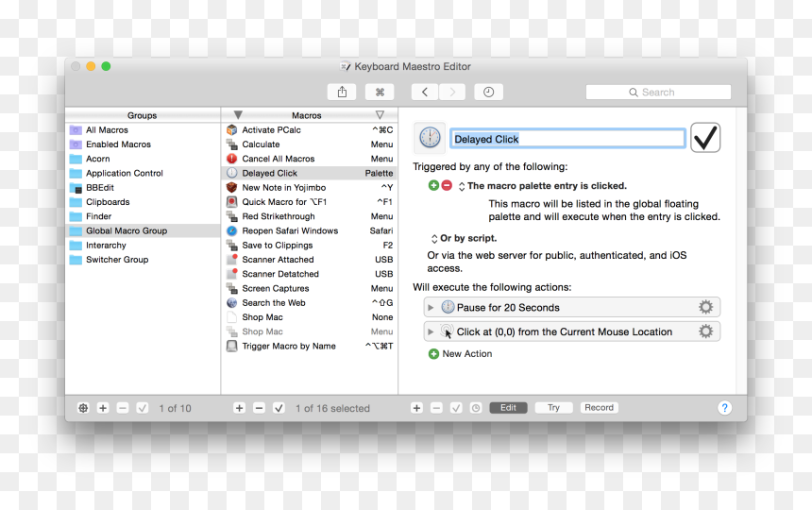This screenshot has height=510, width=812.
Task: Toggle the action enabled checkmark button
Action: click(456, 408)
